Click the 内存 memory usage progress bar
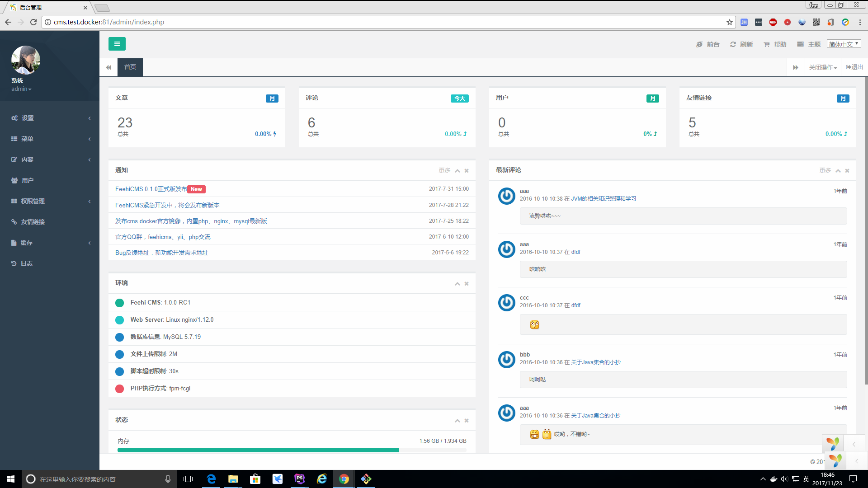 click(x=292, y=450)
